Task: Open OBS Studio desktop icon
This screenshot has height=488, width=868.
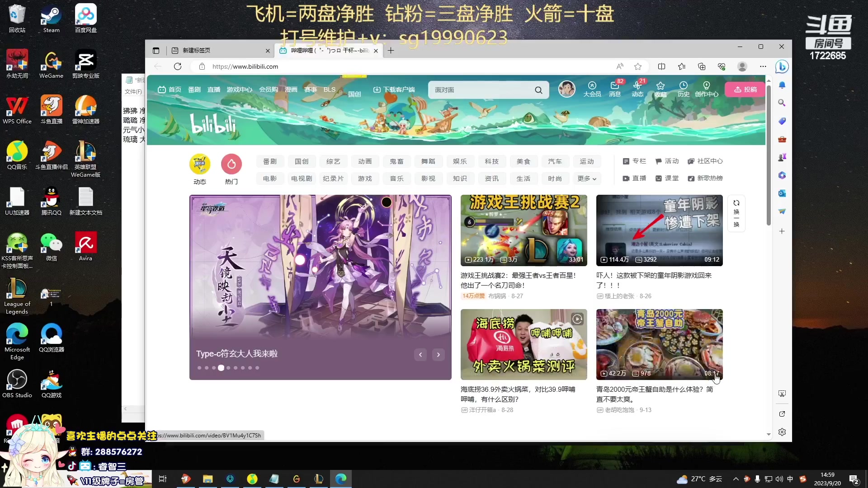Action: tap(17, 384)
